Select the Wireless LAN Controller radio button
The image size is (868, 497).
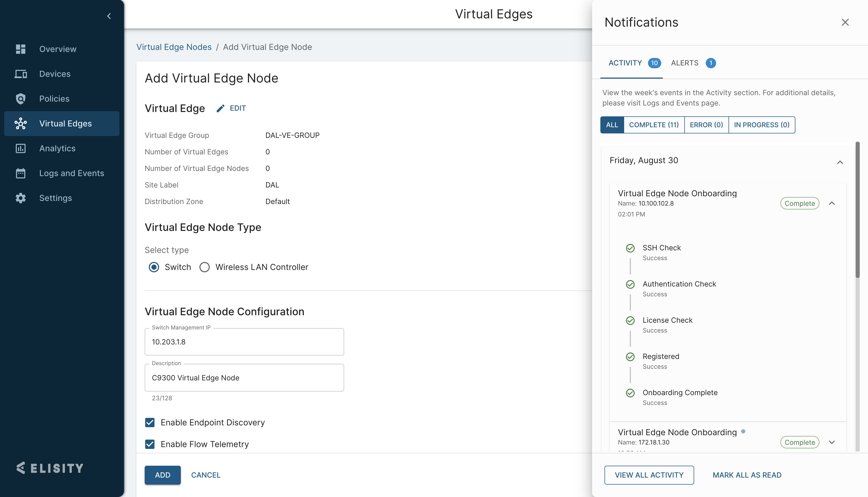(x=205, y=267)
